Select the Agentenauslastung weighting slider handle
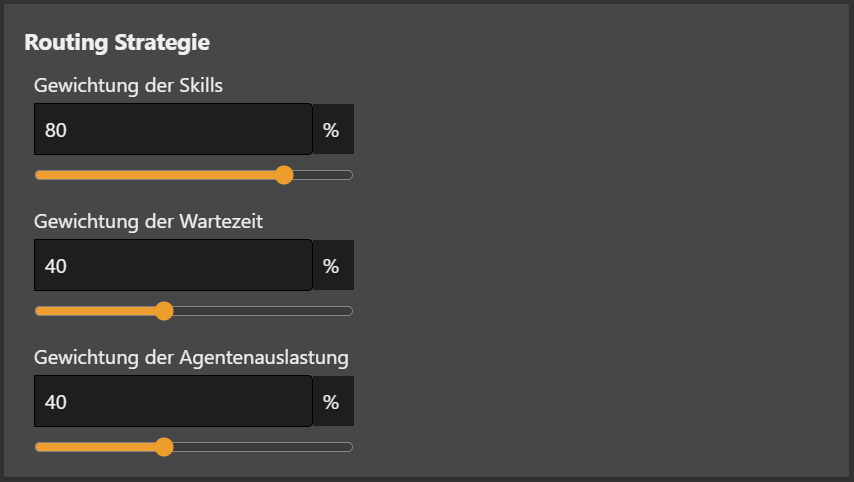The width and height of the screenshot is (854, 482). coord(164,447)
